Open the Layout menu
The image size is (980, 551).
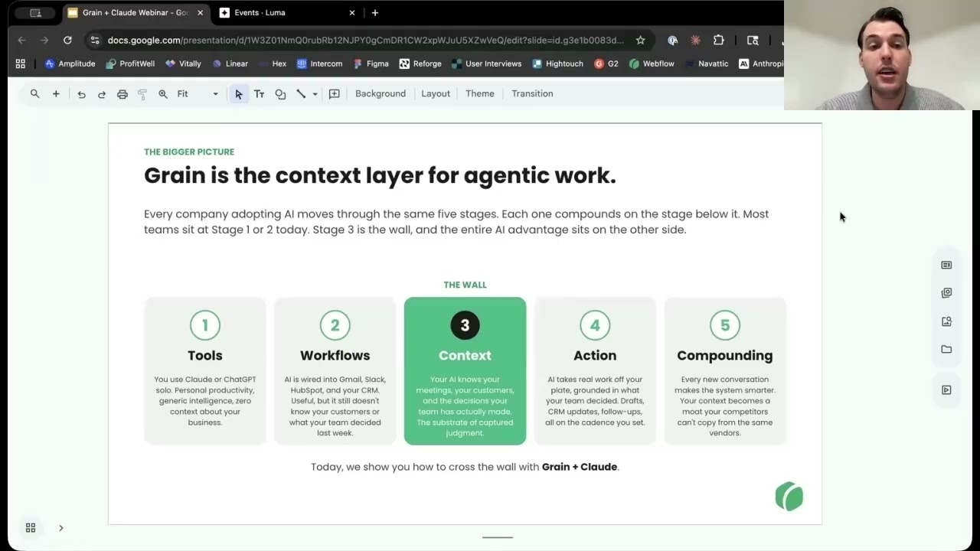click(x=436, y=93)
